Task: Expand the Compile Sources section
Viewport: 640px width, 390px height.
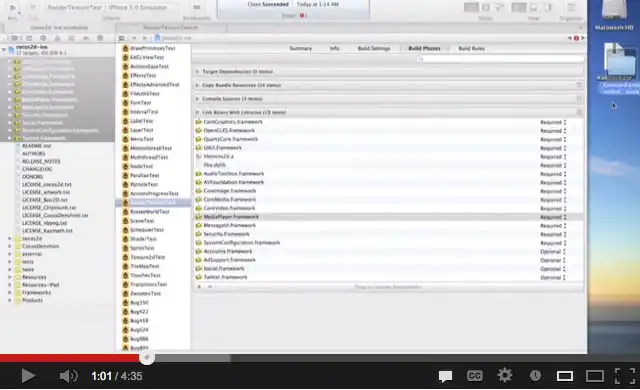Action: 197,99
